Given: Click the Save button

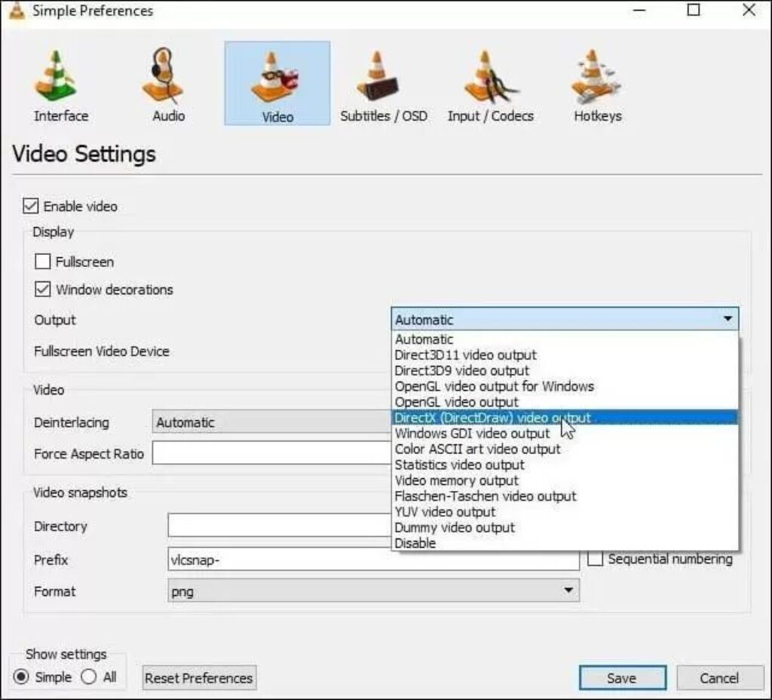Looking at the screenshot, I should pos(622,678).
